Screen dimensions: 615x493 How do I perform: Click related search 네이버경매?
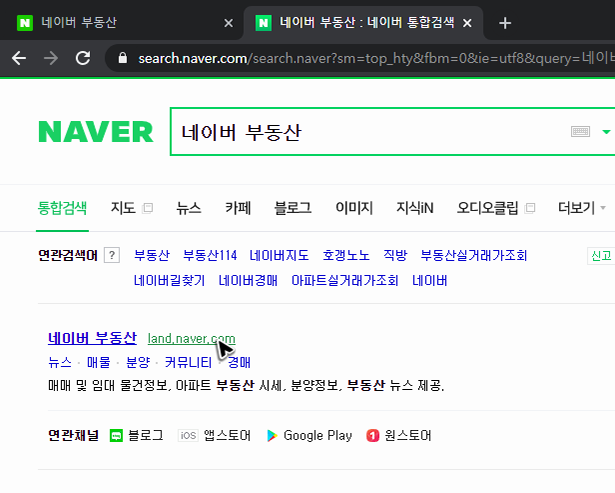[248, 280]
